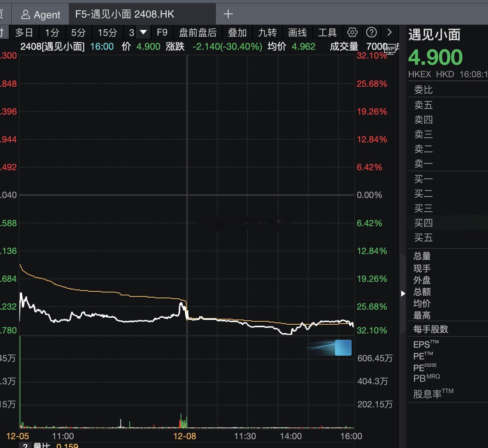Click the 均价 row in the quote panel
Screen dimensions: 488x448
448,303
